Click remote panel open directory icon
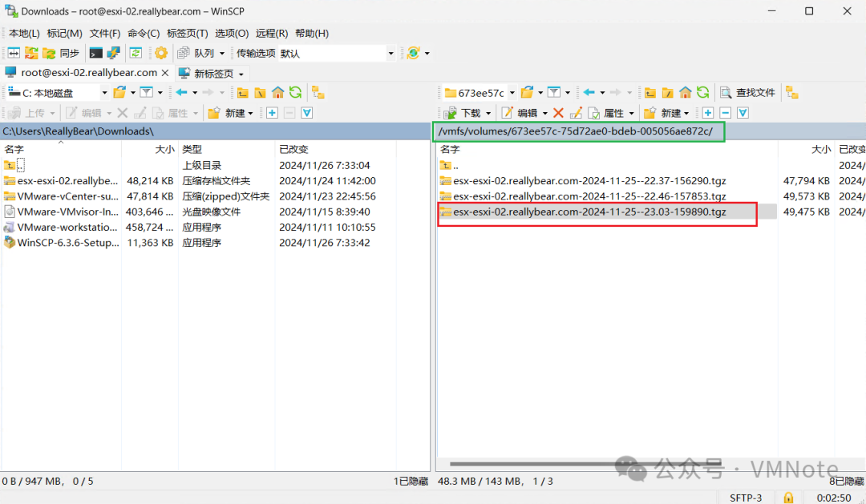 528,92
